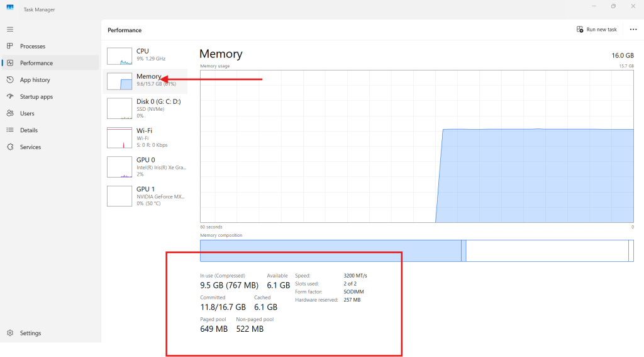Close the Task Manager window

coord(633,6)
